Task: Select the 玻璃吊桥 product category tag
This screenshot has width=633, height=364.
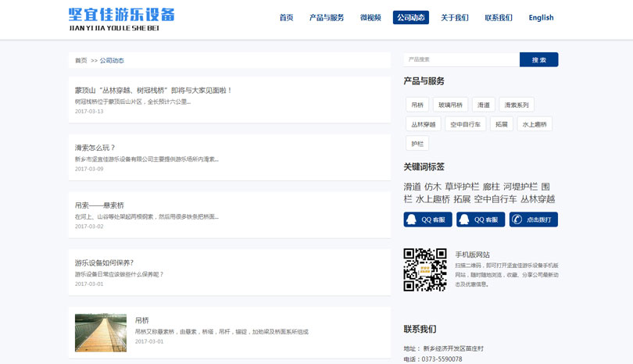Action: (x=450, y=105)
